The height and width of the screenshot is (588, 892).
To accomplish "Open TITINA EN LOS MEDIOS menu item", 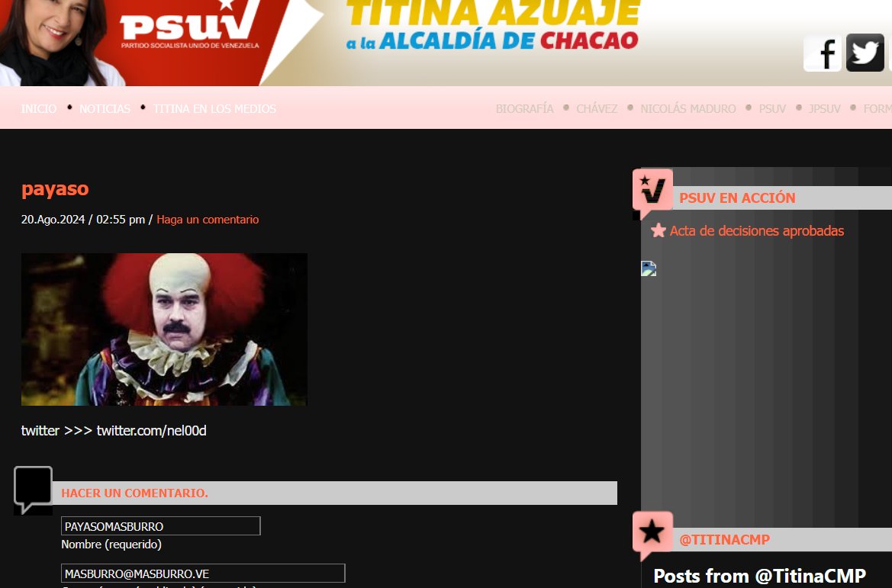I will [x=214, y=108].
